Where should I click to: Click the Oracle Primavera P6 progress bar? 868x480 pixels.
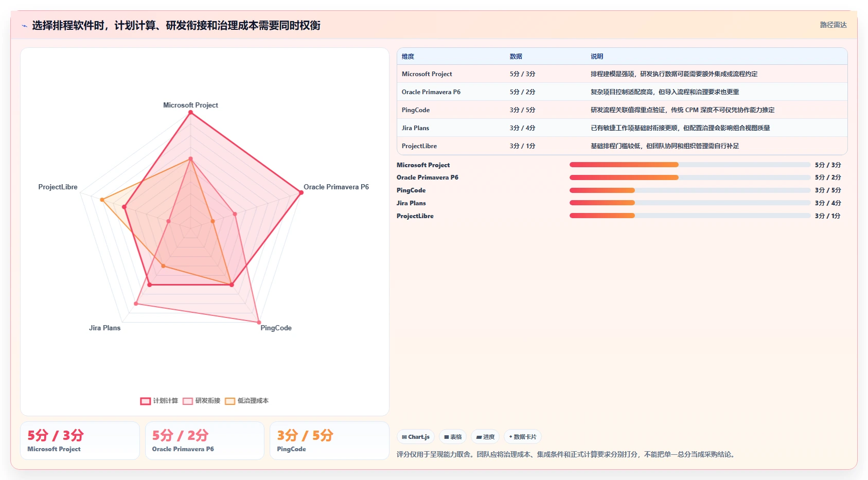tap(690, 177)
